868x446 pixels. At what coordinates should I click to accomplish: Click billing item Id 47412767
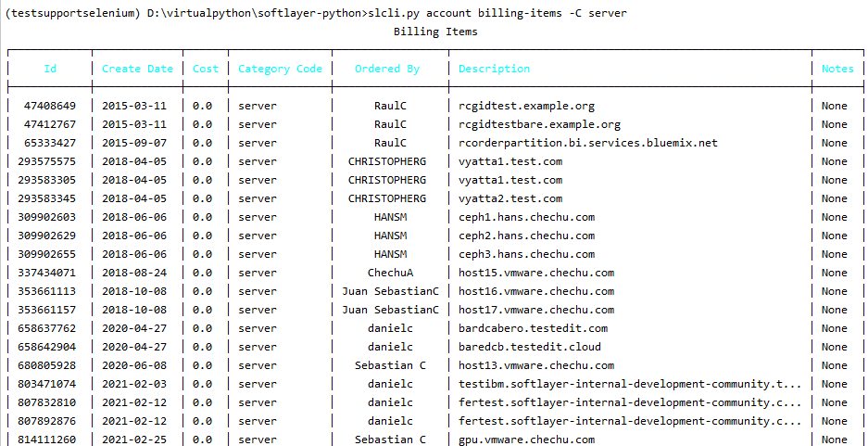pos(50,124)
